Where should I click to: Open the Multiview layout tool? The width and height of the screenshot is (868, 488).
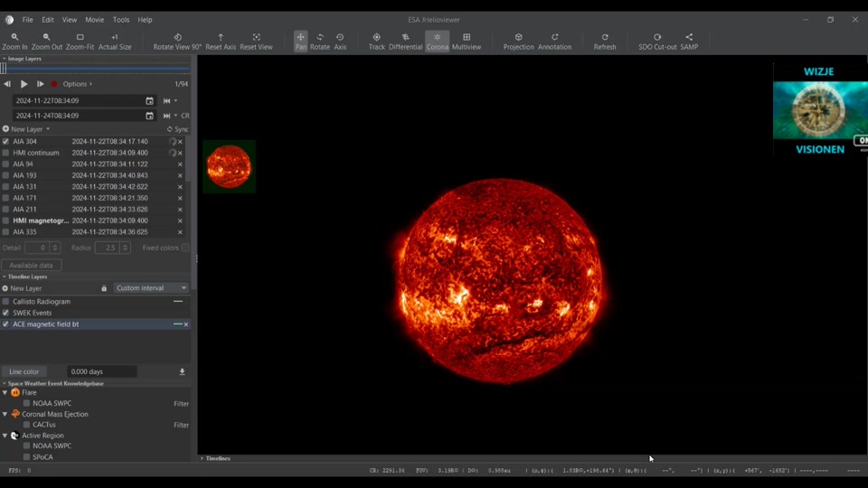(x=467, y=42)
